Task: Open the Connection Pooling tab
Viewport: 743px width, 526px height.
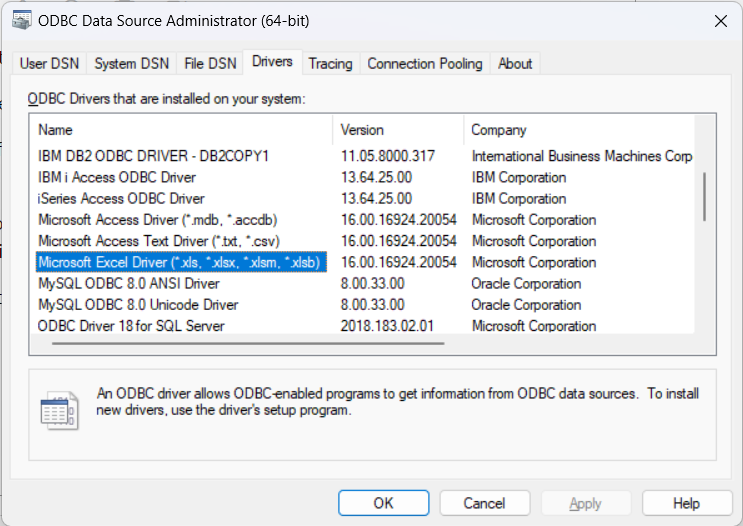Action: coord(424,64)
